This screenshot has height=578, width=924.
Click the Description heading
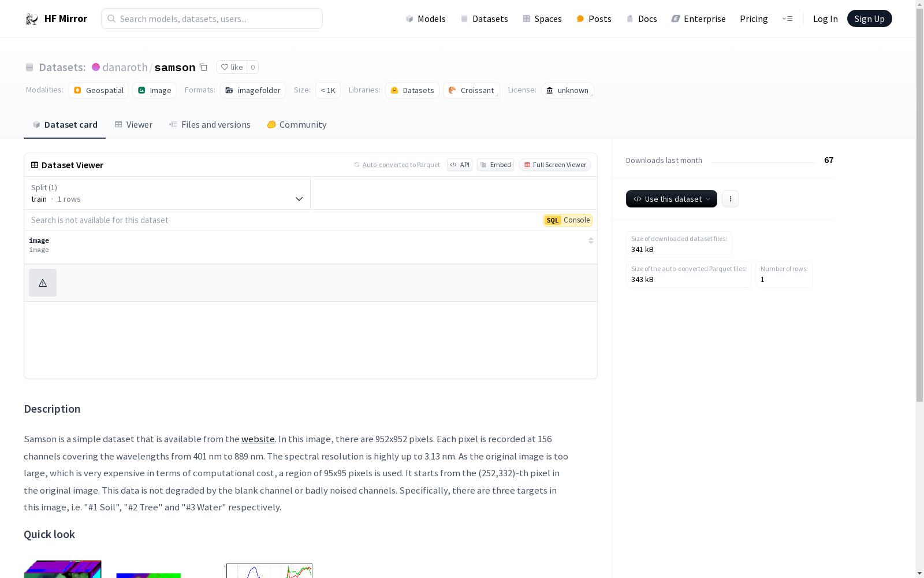coord(52,409)
